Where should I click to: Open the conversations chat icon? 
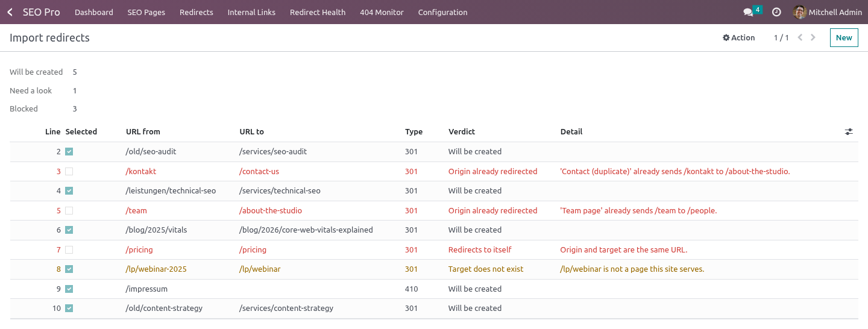pos(748,12)
